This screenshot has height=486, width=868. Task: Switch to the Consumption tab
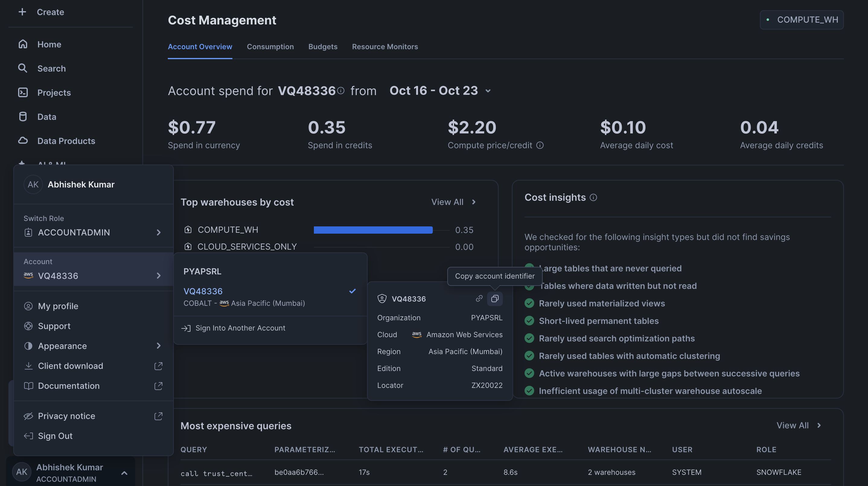(x=270, y=46)
